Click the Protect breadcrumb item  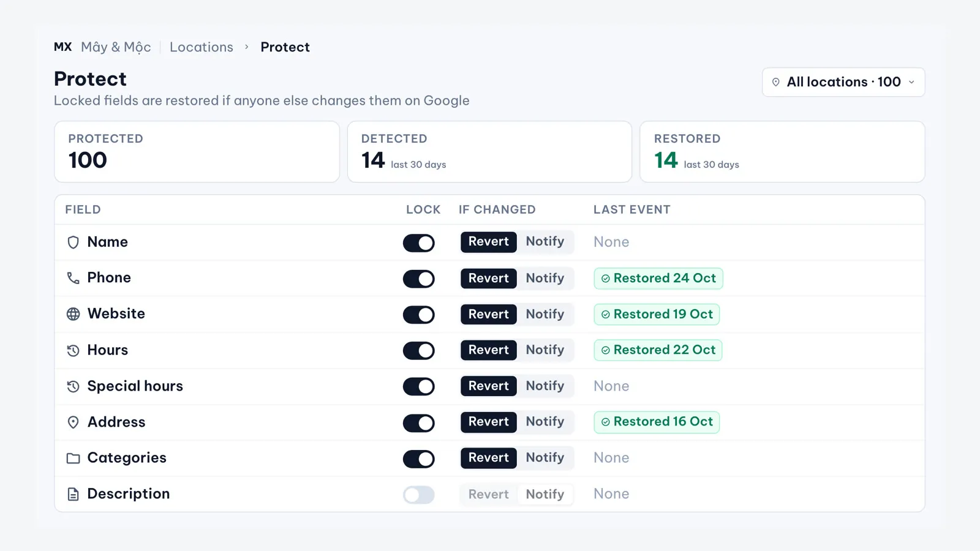[x=285, y=47]
